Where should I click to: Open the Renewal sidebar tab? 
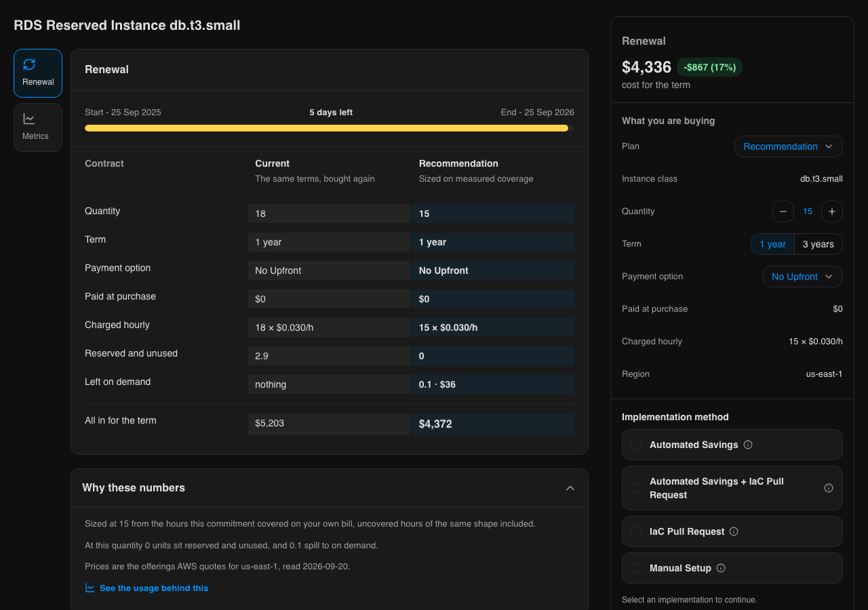[x=38, y=73]
